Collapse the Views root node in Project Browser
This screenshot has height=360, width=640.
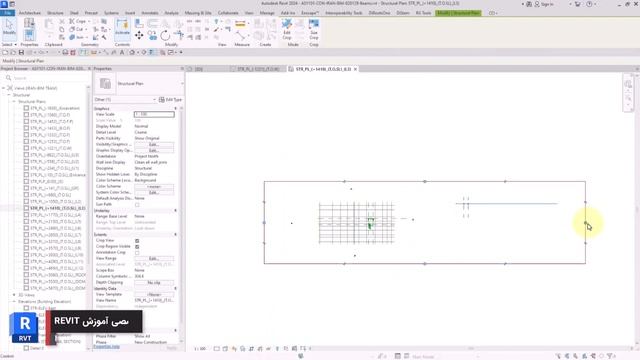tap(4, 88)
